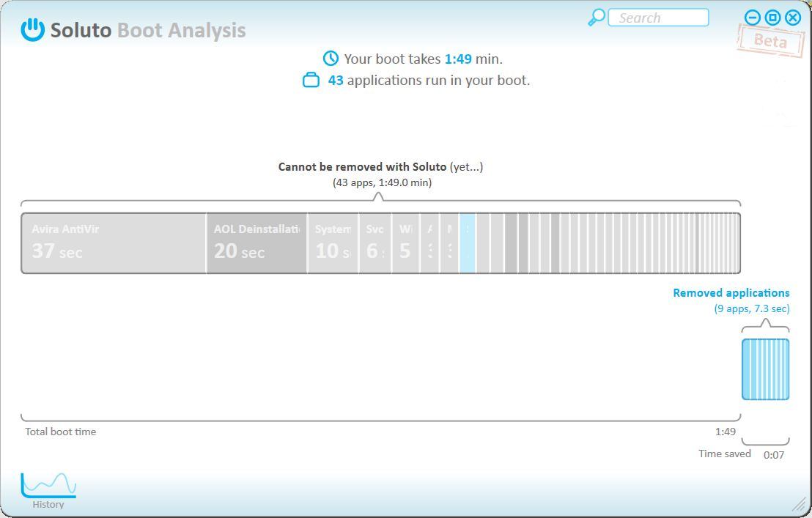
Task: Click the briefcase applications icon
Action: click(311, 80)
